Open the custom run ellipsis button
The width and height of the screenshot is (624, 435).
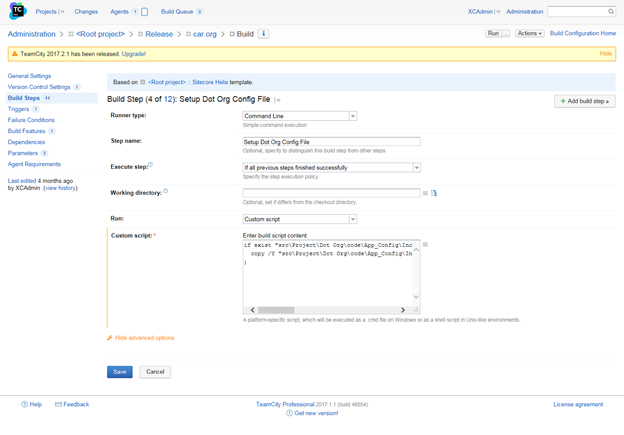[505, 33]
